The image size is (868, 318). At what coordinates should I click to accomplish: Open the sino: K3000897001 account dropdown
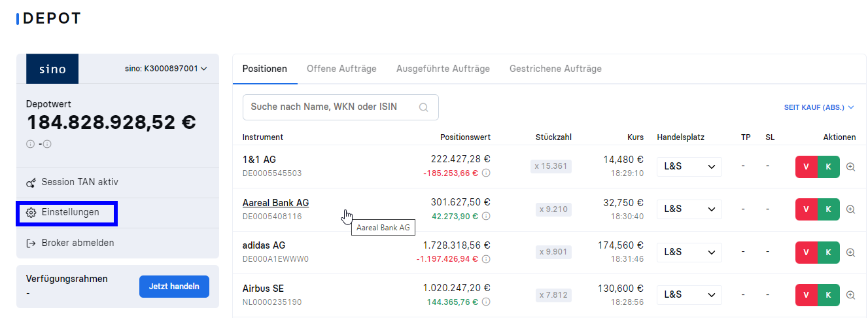pos(165,69)
